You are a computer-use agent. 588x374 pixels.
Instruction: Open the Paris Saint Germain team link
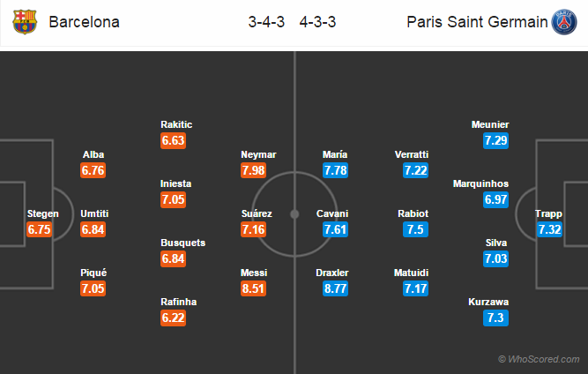(477, 22)
